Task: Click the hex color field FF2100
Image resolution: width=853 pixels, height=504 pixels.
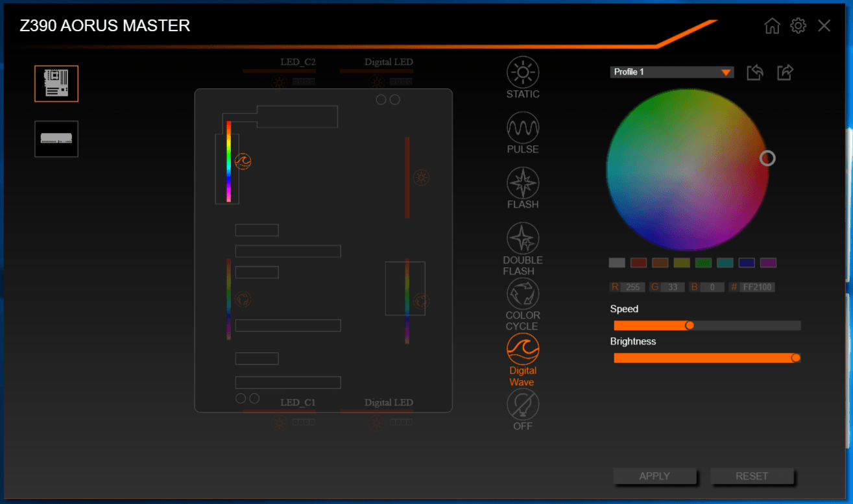Action: pyautogui.click(x=758, y=287)
